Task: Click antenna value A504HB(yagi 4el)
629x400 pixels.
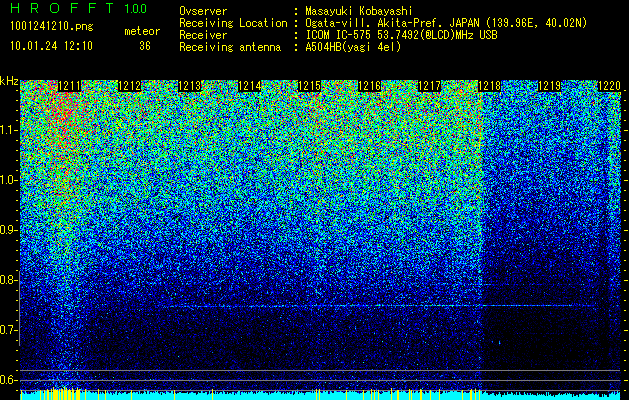Action: coord(353,47)
